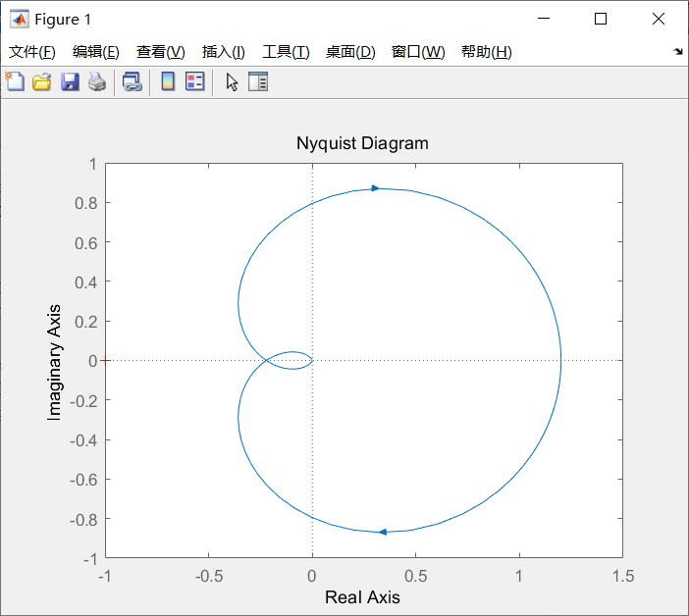Click the Link Plot toolbar icon
This screenshot has width=689, height=616.
(132, 82)
